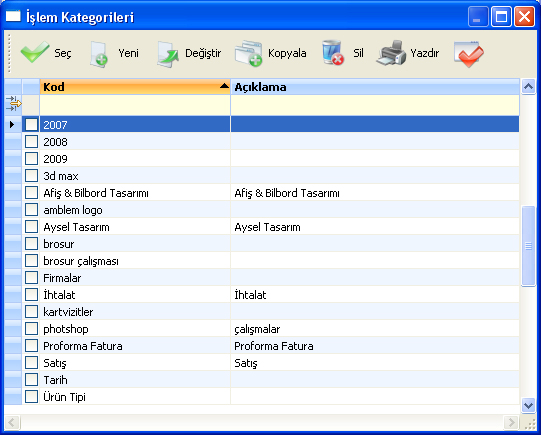Viewport: 541px width, 435px height.
Task: Click the red checkmark calendar icon
Action: tap(469, 54)
